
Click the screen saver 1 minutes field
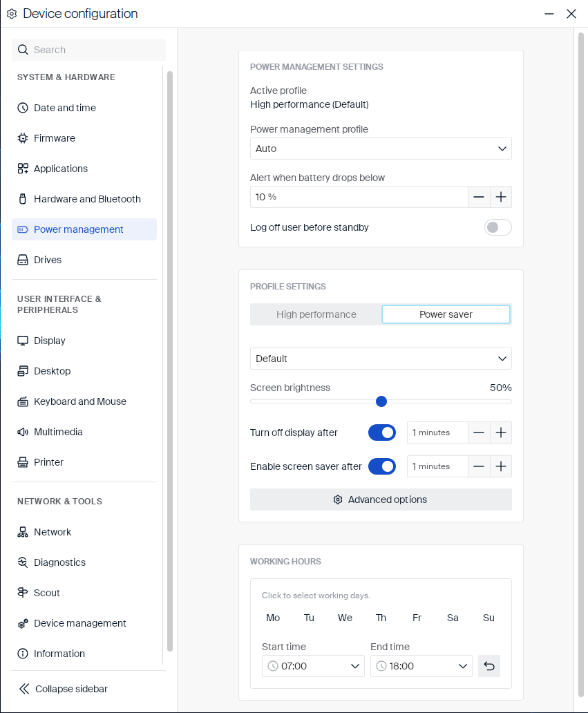click(437, 466)
